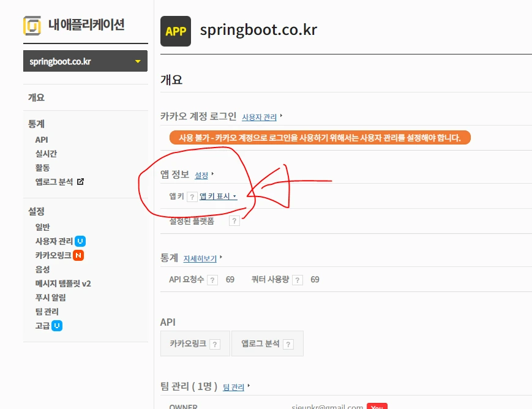Click the orange N badge next to 카카오링크
The image size is (532, 409).
[x=78, y=255]
